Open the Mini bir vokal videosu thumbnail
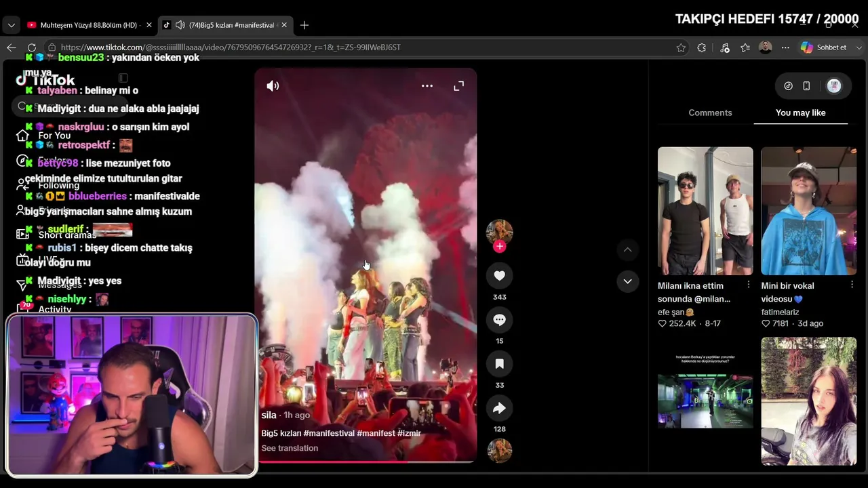 [x=809, y=211]
